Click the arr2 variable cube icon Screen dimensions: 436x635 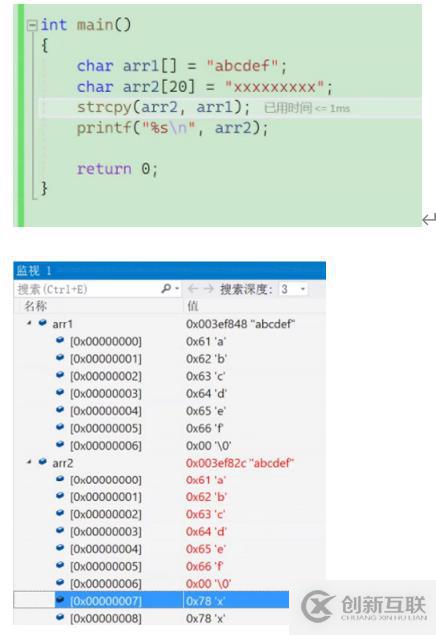pos(43,462)
